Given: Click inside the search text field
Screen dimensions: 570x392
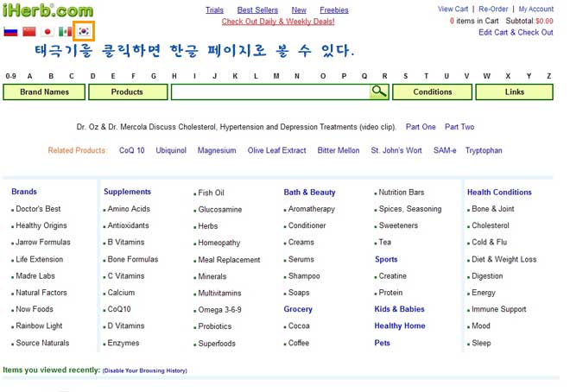Looking at the screenshot, I should pyautogui.click(x=271, y=92).
